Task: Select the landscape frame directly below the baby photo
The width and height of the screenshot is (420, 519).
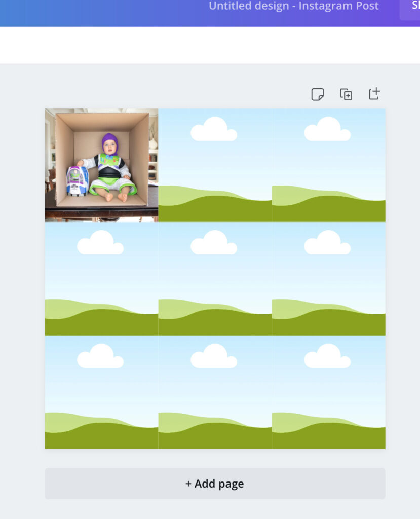Action: (102, 279)
